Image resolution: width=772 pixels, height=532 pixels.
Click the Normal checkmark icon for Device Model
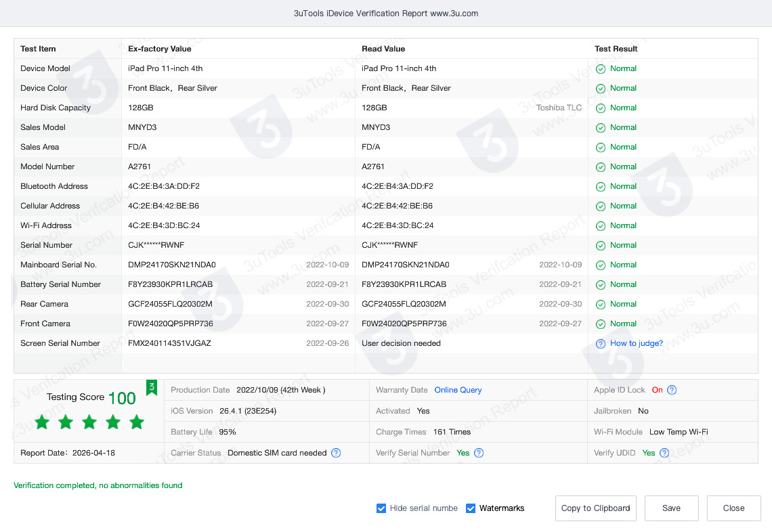[x=600, y=69]
